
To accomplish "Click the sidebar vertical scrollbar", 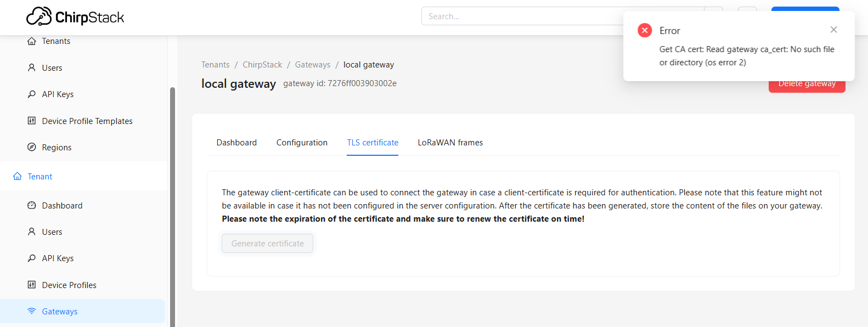I will [x=172, y=207].
